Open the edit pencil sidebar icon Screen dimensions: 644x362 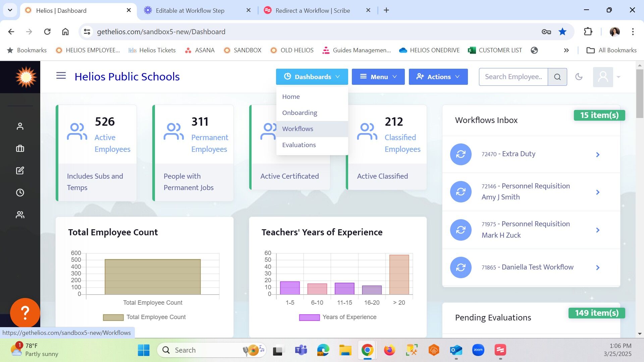(20, 171)
